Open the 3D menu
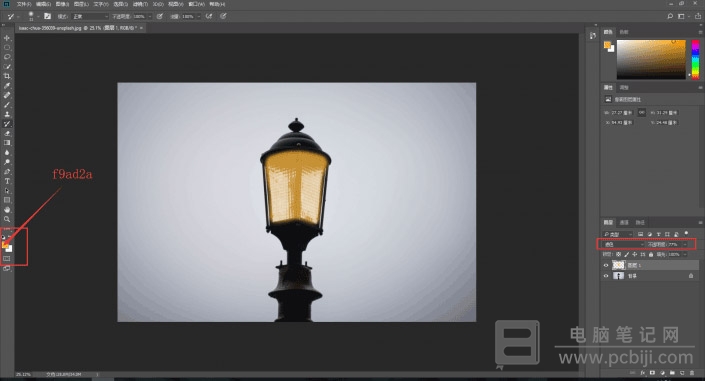Viewport: 705px width, 381px height. [158, 4]
